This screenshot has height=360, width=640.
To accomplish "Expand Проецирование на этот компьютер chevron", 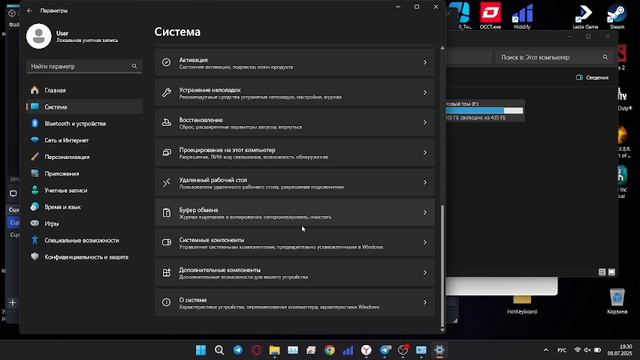I will tap(425, 153).
